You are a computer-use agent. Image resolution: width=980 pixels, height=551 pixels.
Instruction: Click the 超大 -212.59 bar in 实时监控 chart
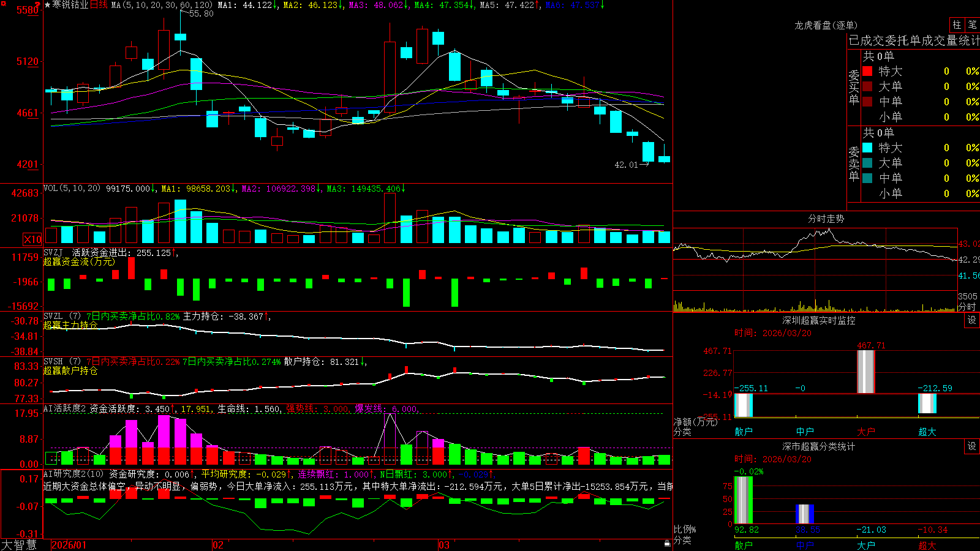coord(927,403)
